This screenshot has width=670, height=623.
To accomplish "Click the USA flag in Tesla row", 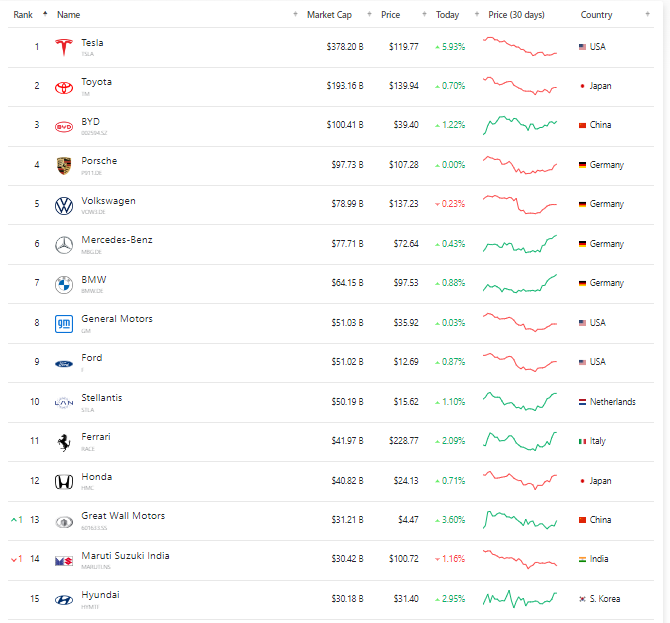I will [x=582, y=47].
